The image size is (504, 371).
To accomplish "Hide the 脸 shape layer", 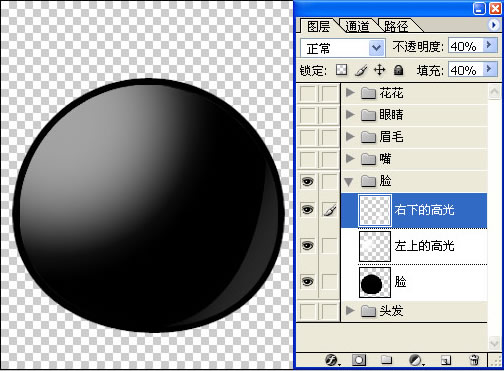I will click(x=307, y=282).
